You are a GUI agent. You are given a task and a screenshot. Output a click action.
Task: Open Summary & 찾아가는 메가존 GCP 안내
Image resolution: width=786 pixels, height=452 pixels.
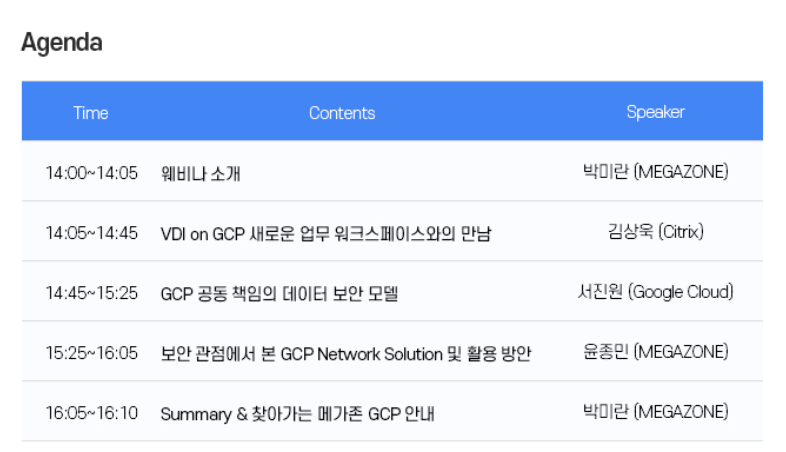pos(297,414)
